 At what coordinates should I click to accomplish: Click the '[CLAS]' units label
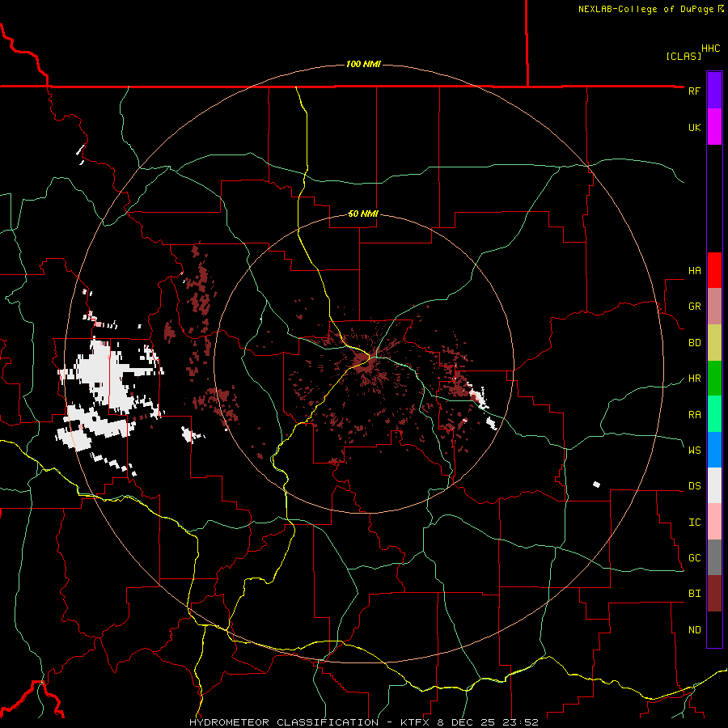[684, 56]
